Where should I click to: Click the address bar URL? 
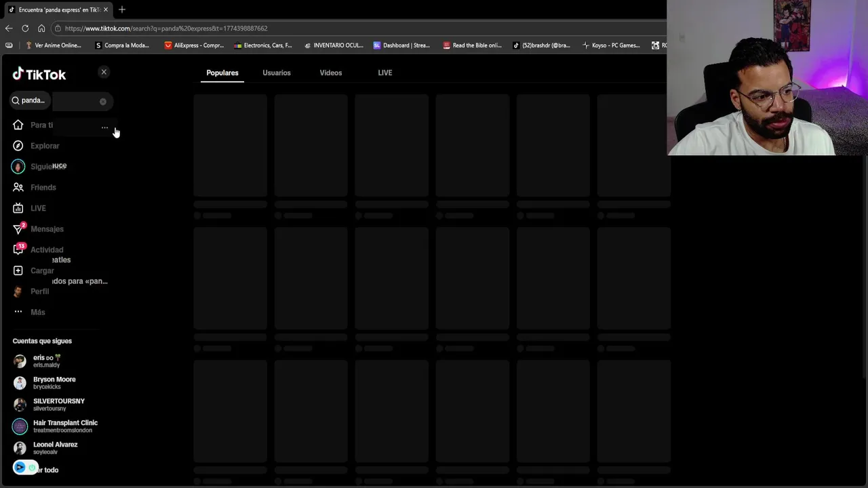(166, 28)
